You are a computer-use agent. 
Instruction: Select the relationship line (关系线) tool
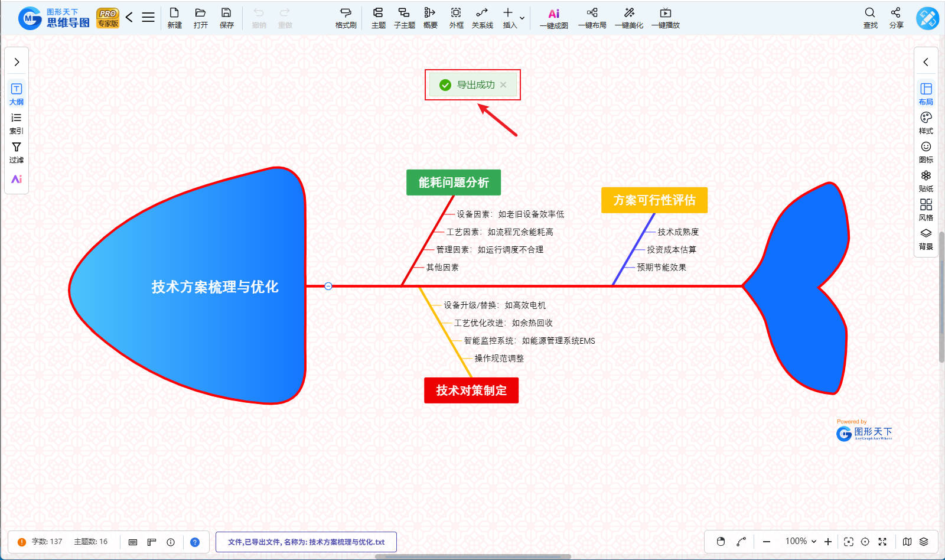[x=482, y=18]
